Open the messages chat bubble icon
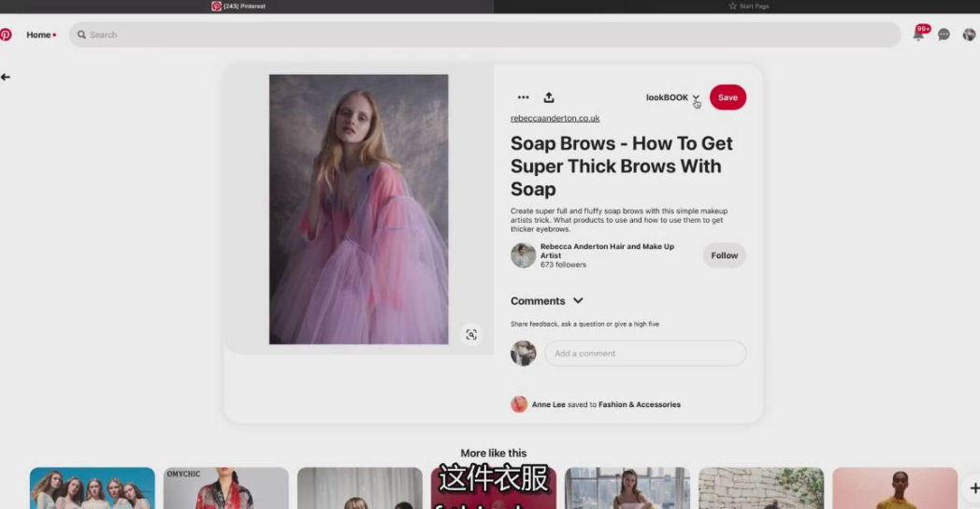 tap(944, 35)
